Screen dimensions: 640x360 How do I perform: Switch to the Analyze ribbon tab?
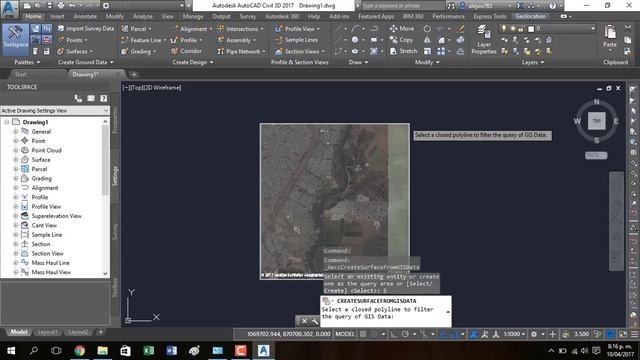(x=143, y=16)
